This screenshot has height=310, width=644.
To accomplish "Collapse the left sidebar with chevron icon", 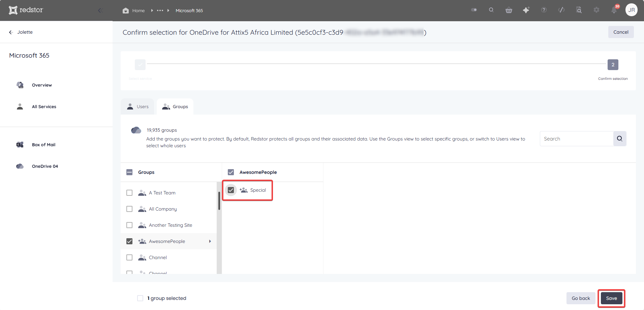I will (100, 10).
